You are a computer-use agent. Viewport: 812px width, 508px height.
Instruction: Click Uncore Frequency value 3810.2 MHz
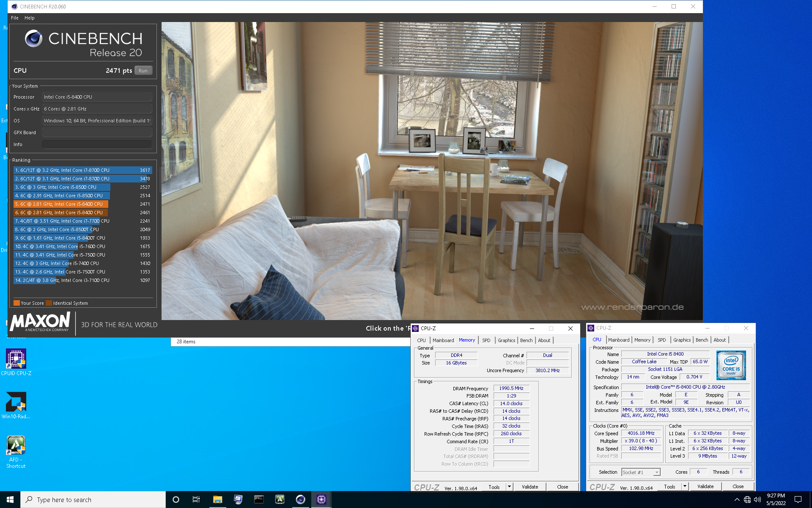coord(548,370)
